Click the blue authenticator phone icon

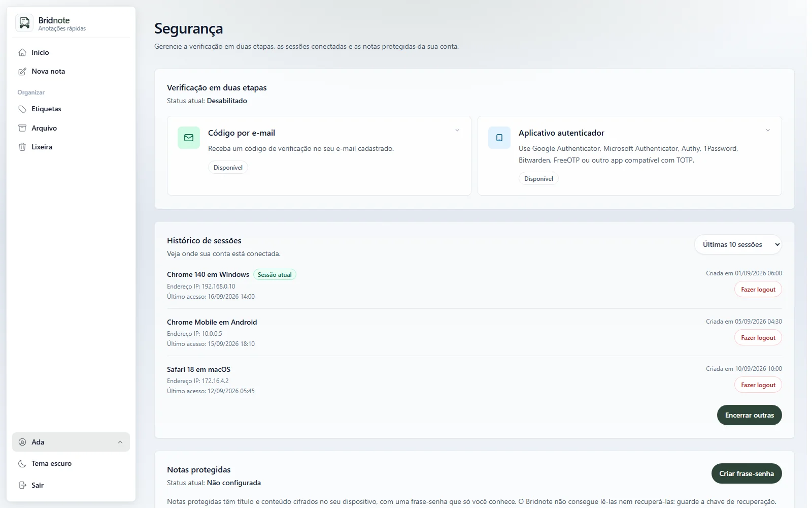(499, 138)
